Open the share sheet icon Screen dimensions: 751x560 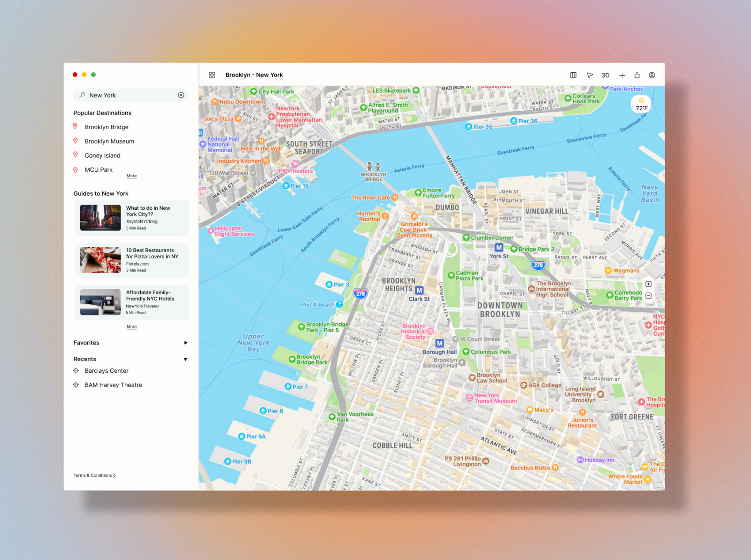click(637, 75)
